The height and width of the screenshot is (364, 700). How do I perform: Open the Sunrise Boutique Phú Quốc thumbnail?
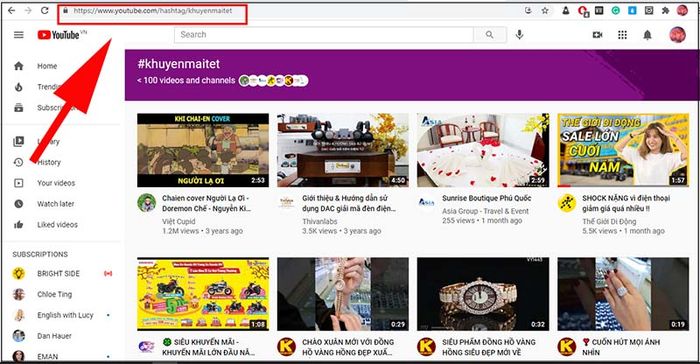pos(483,150)
